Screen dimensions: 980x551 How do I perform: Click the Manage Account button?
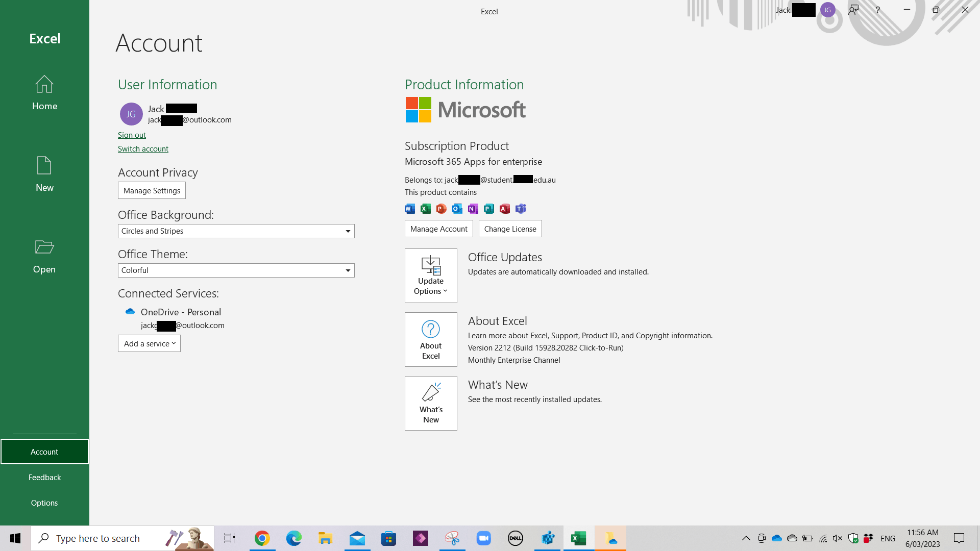click(x=438, y=229)
